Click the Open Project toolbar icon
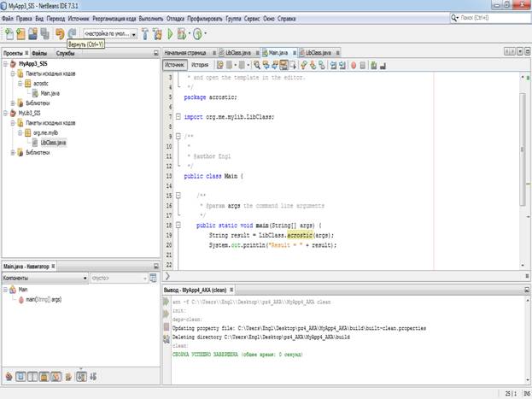Screen dimensions: 532x399 pyautogui.click(x=33, y=33)
